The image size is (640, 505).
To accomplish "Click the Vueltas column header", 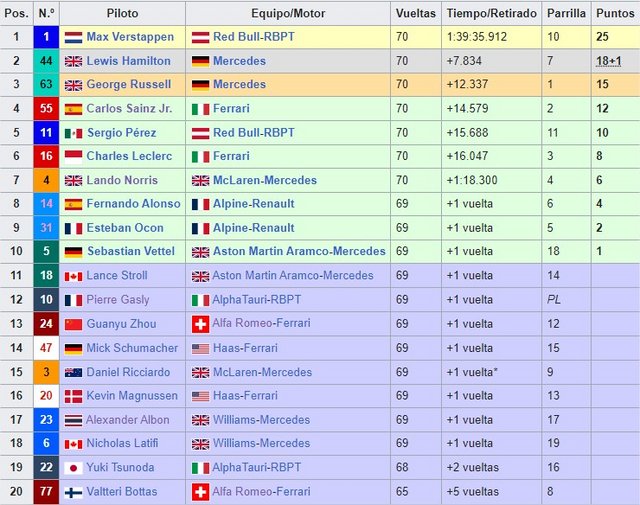I will (x=416, y=13).
